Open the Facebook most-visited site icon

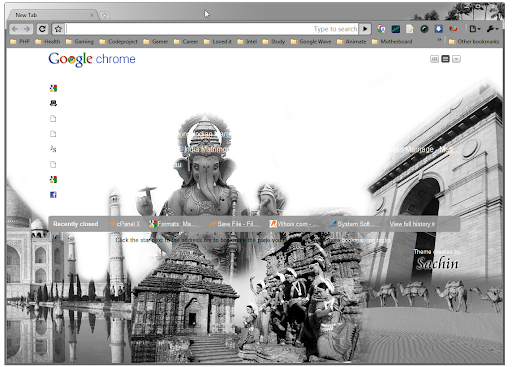pyautogui.click(x=53, y=195)
